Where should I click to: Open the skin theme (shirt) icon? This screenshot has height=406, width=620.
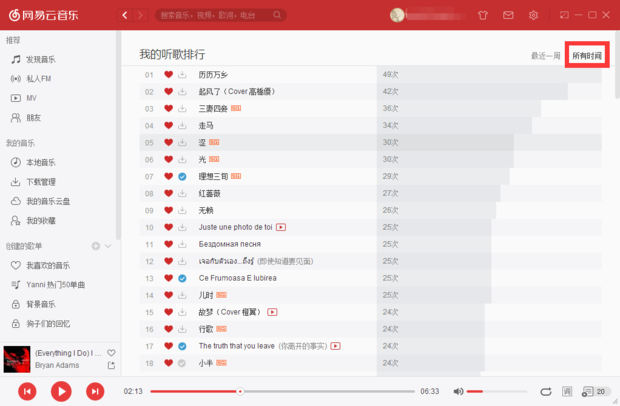click(483, 15)
